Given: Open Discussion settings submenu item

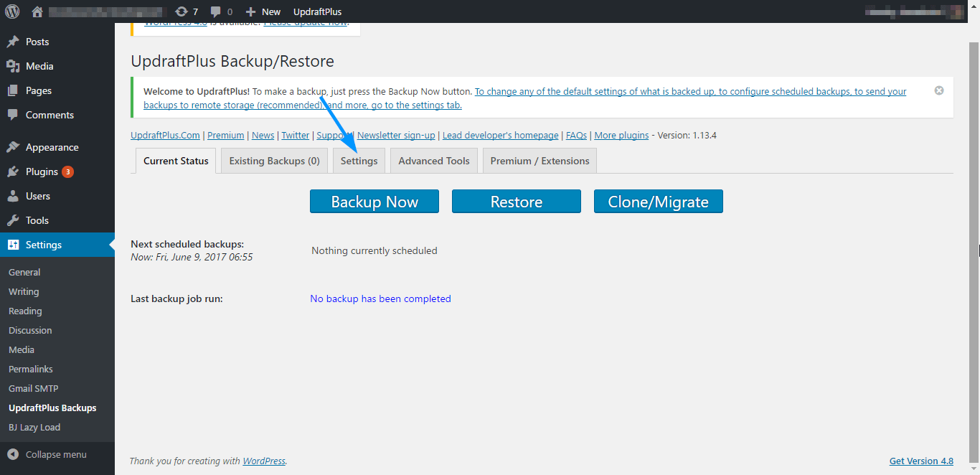Looking at the screenshot, I should tap(30, 330).
